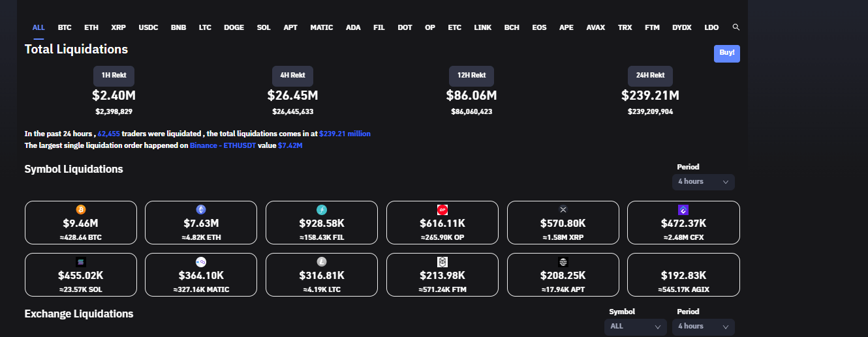Click the Filecoin coin icon
Viewport: 868px width, 337px height.
(x=322, y=210)
